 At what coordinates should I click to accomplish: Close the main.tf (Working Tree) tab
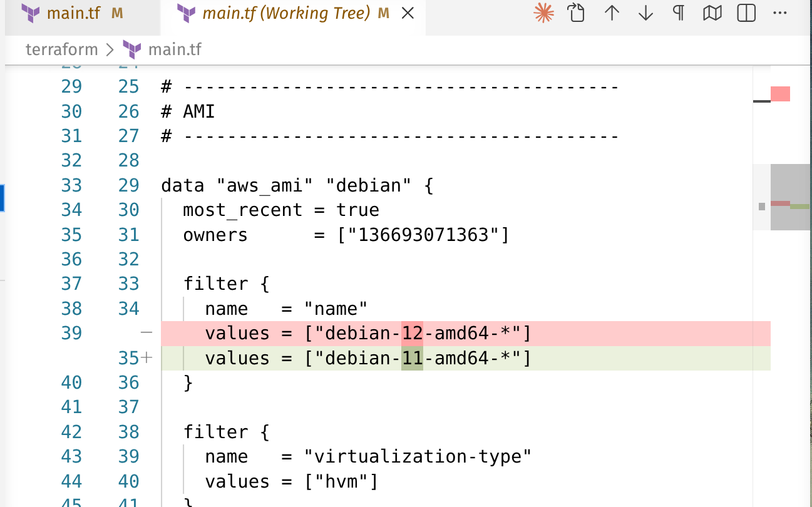408,13
